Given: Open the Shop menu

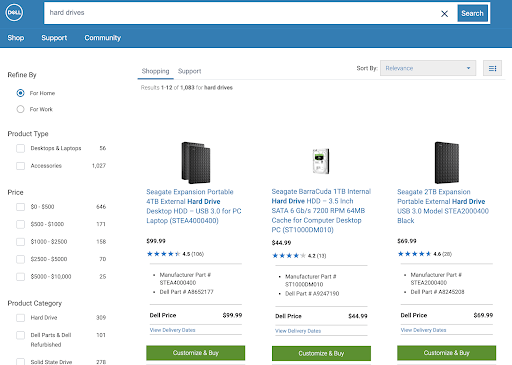Looking at the screenshot, I should coord(16,38).
